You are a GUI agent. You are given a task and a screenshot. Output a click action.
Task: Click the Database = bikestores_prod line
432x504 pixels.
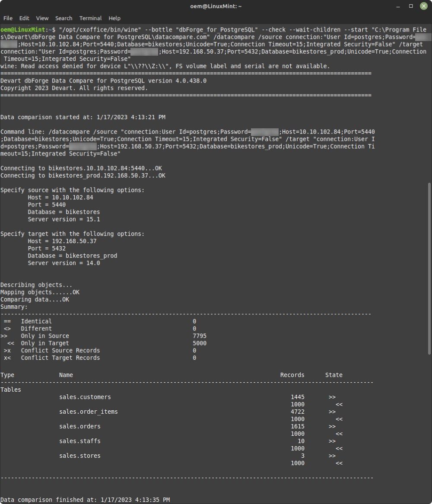[72, 256]
